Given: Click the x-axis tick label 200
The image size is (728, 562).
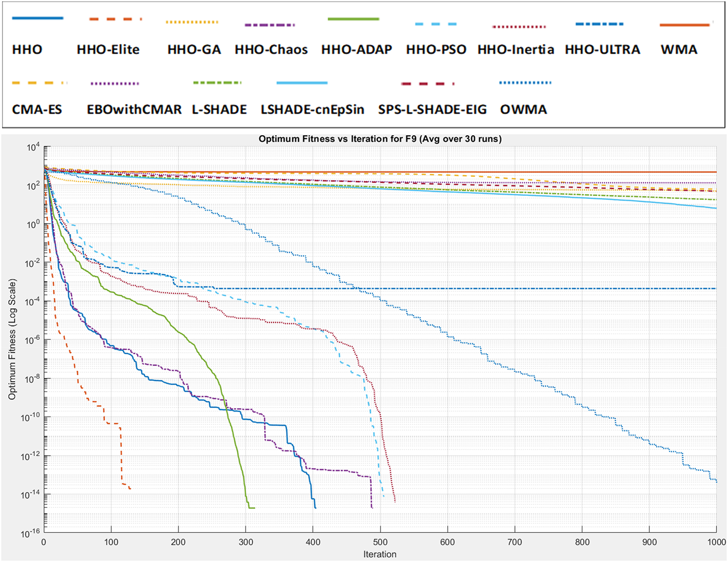Looking at the screenshot, I should (178, 542).
